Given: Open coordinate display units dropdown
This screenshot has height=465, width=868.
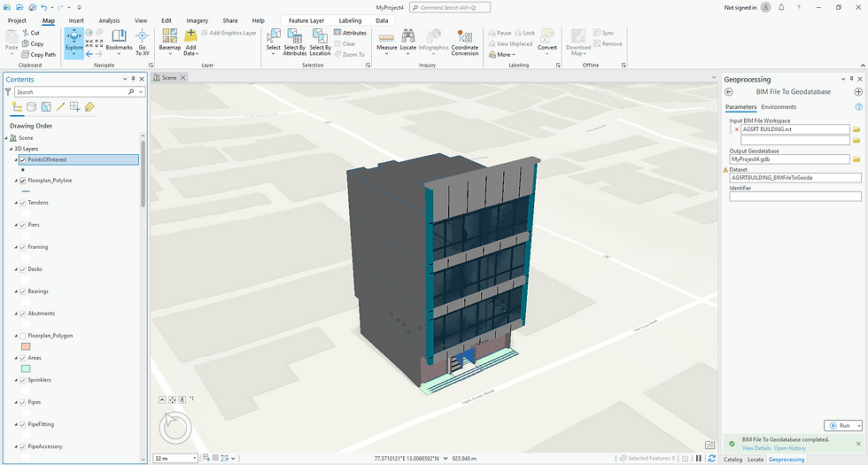Looking at the screenshot, I should (x=446, y=459).
